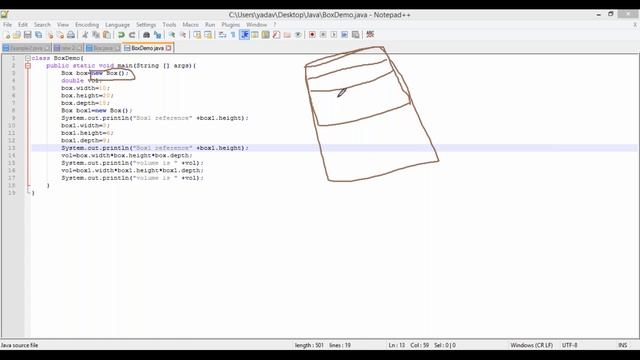Open the Window menu
Screen dimensions: 640x360
tap(256, 24)
